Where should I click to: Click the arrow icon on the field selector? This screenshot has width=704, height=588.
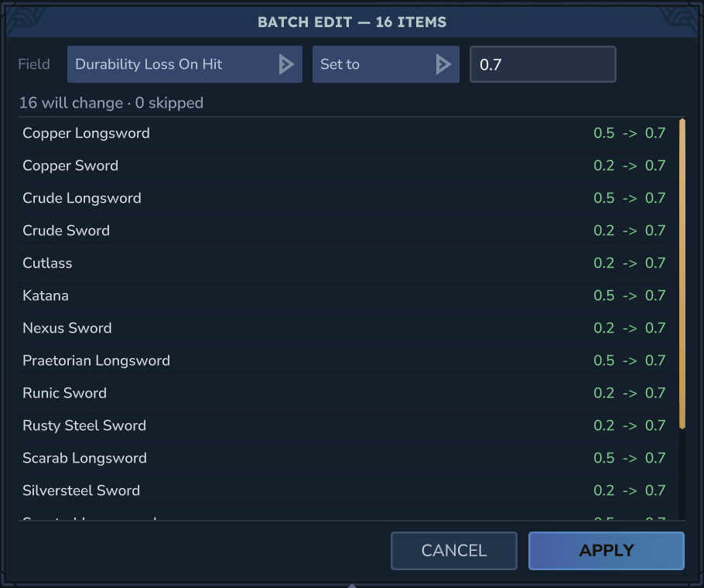point(286,64)
